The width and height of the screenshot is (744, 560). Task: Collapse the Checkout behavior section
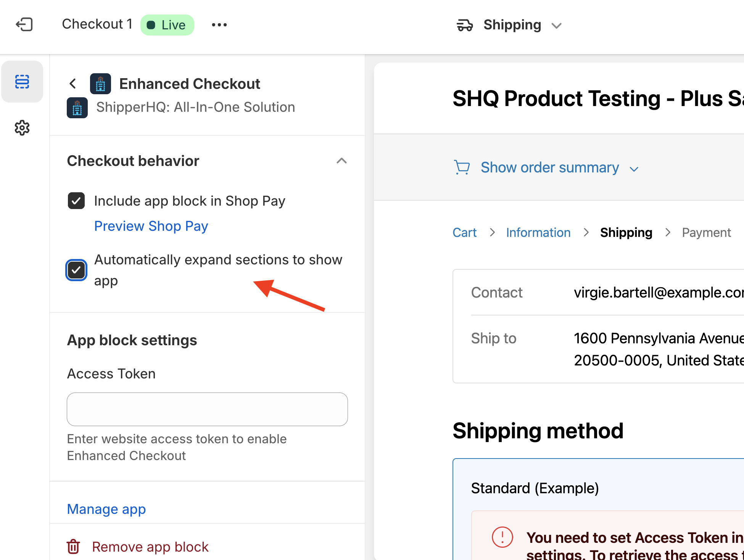[x=341, y=161]
